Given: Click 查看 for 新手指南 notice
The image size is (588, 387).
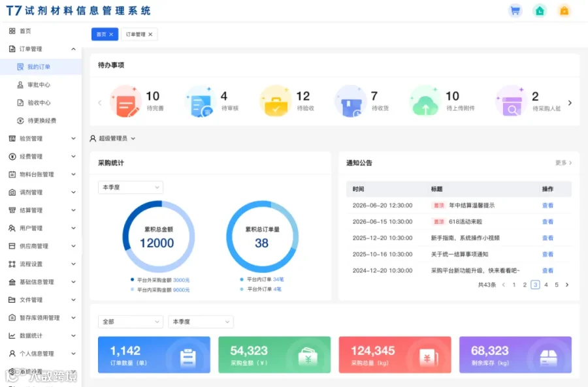Looking at the screenshot, I should [x=547, y=238].
